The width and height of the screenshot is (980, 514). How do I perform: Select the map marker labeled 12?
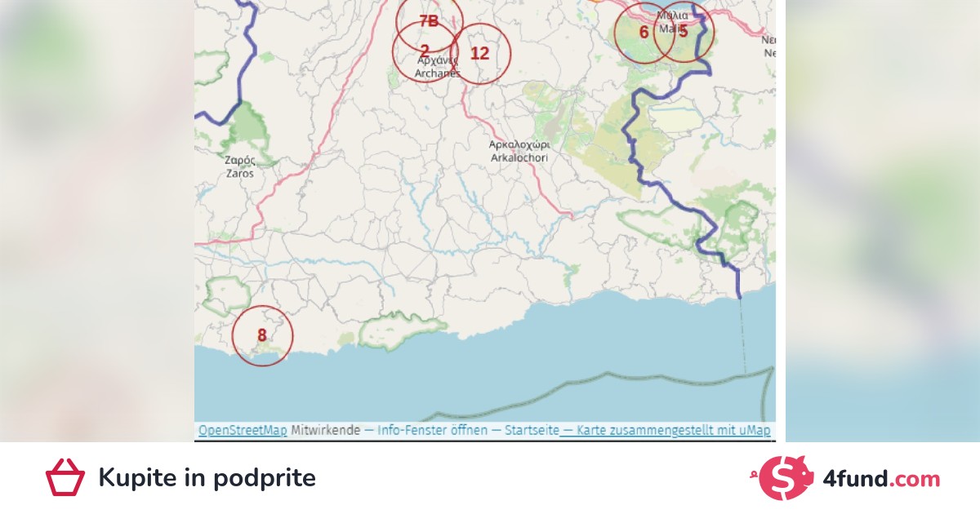[x=480, y=54]
